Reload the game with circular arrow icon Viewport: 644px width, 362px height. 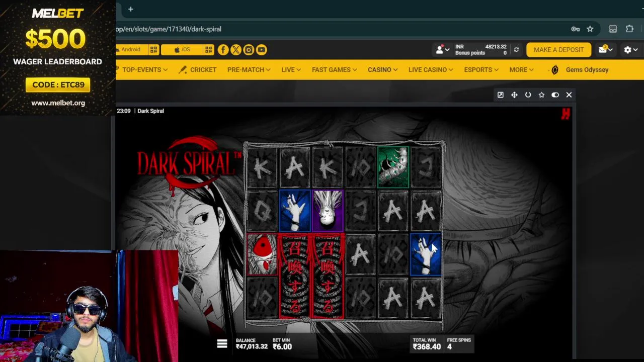tap(528, 95)
